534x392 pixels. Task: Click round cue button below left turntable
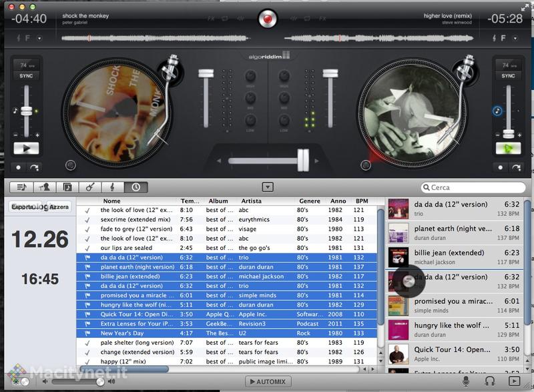pyautogui.click(x=71, y=165)
